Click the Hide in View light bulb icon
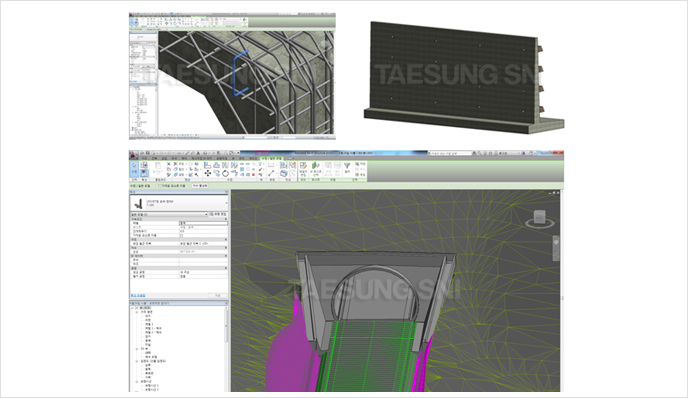 coord(260,164)
